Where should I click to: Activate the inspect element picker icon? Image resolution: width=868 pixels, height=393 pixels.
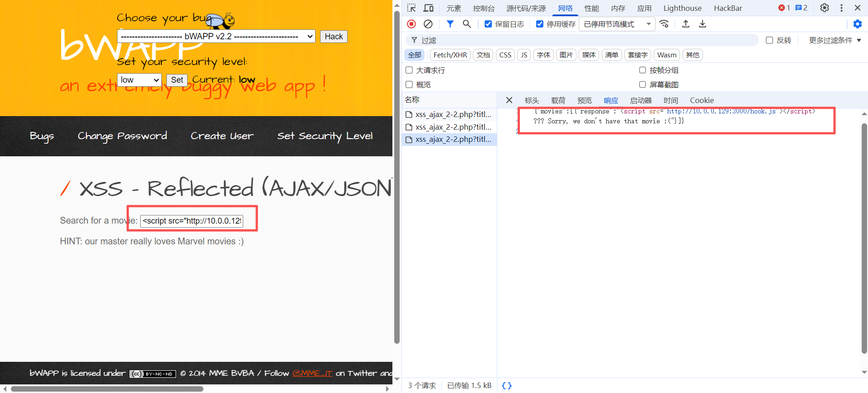(411, 8)
